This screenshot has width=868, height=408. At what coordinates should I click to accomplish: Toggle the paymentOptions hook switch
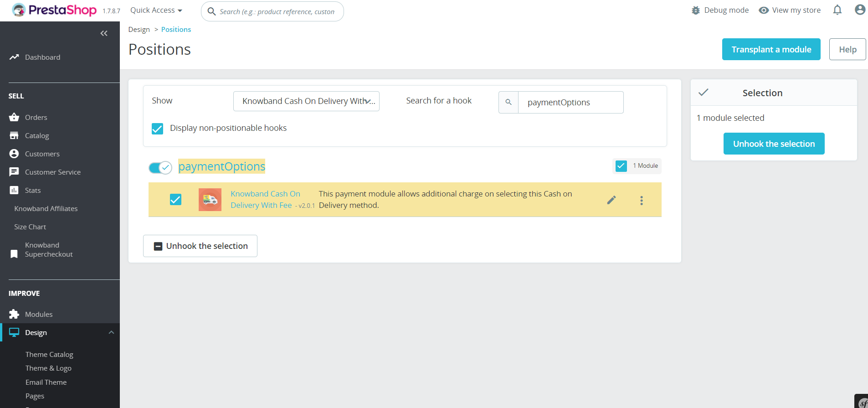click(160, 168)
